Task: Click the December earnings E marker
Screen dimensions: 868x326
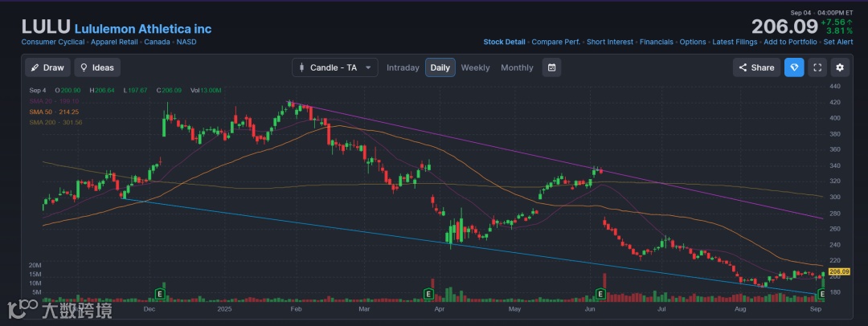Action: coord(161,293)
